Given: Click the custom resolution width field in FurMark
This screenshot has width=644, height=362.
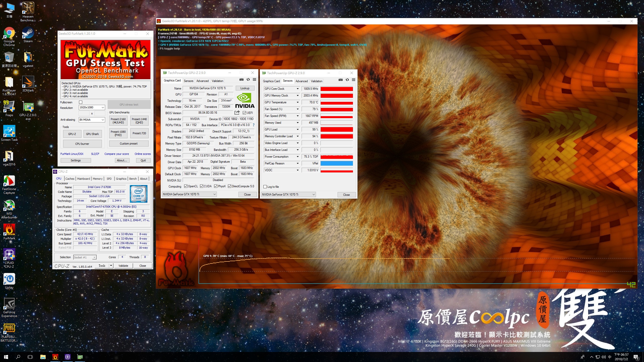Looking at the screenshot, I should click(x=84, y=113).
